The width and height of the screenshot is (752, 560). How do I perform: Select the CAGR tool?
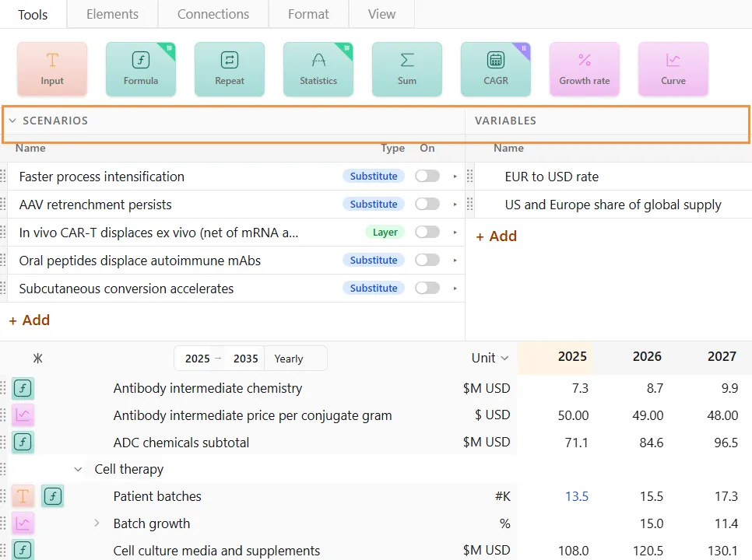point(495,69)
